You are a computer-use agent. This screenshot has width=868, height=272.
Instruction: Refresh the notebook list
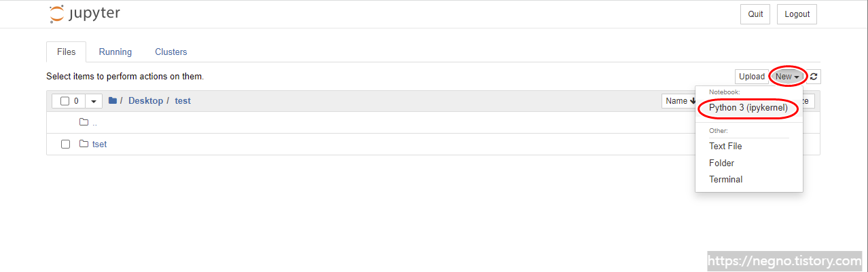pos(814,77)
